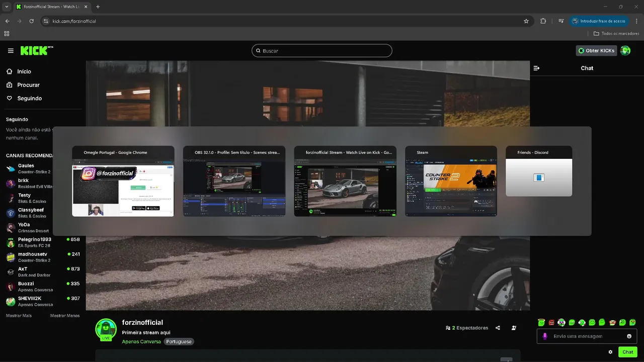Screen dimensions: 644x362
Task: Open Chrome media controls icon
Action: 561,21
